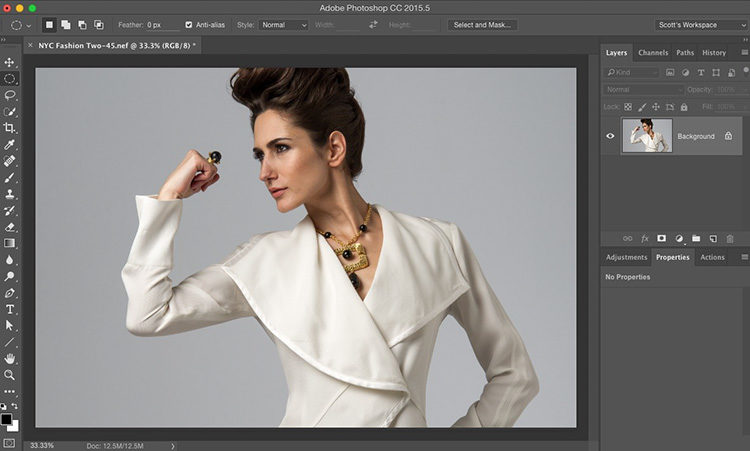Click Add to Selection mode icon

pos(66,25)
